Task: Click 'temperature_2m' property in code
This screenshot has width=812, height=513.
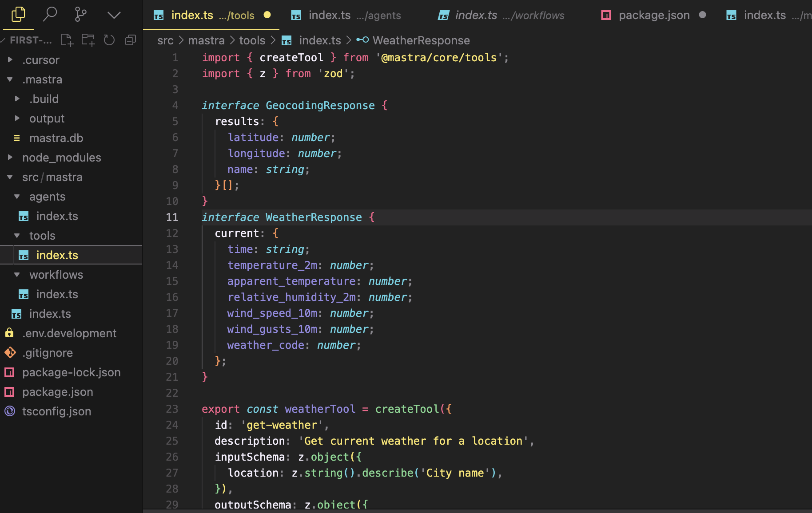Action: (x=272, y=265)
